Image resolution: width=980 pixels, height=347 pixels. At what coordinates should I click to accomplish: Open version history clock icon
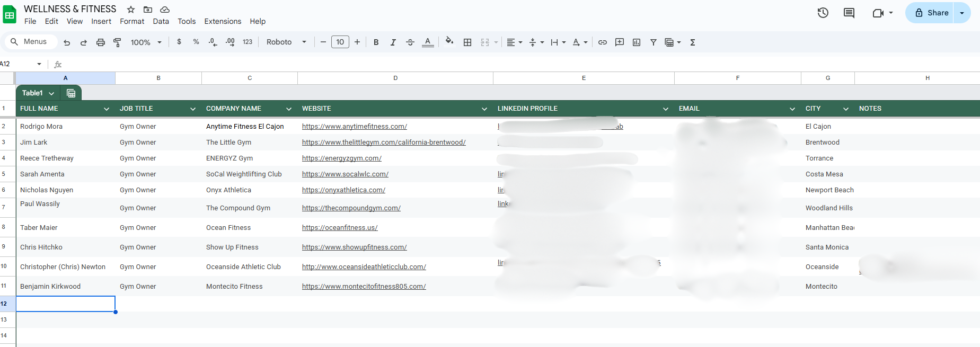823,13
